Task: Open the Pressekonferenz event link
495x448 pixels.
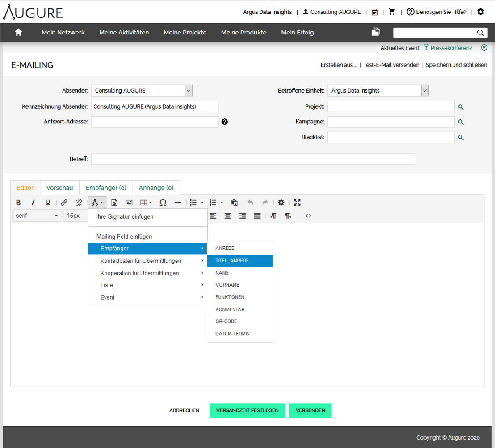Action: (x=451, y=48)
